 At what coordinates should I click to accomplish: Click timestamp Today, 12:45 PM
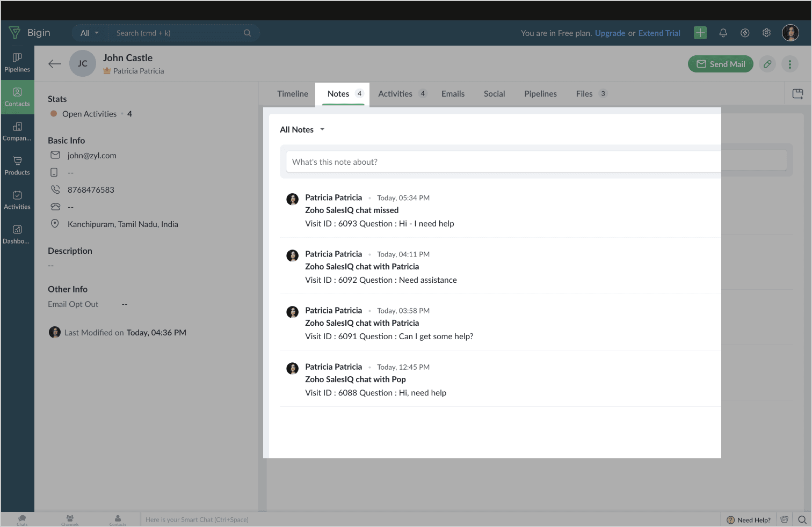[403, 367]
